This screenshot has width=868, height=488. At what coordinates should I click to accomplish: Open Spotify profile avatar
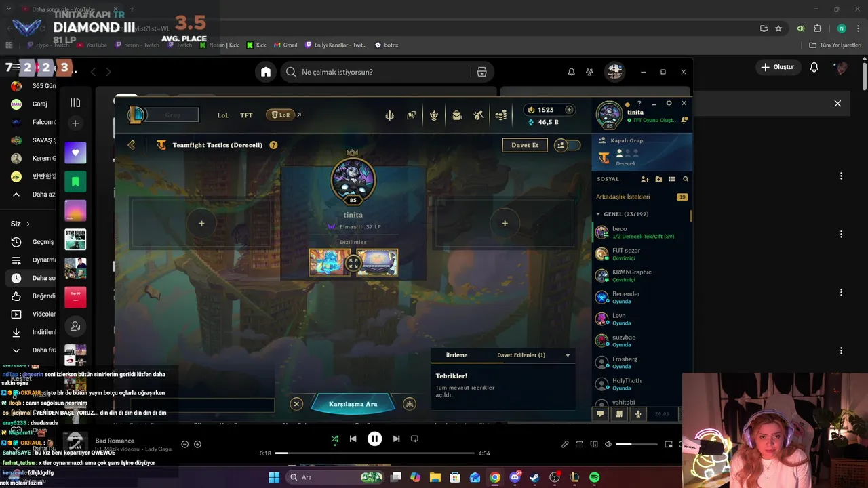pyautogui.click(x=614, y=72)
